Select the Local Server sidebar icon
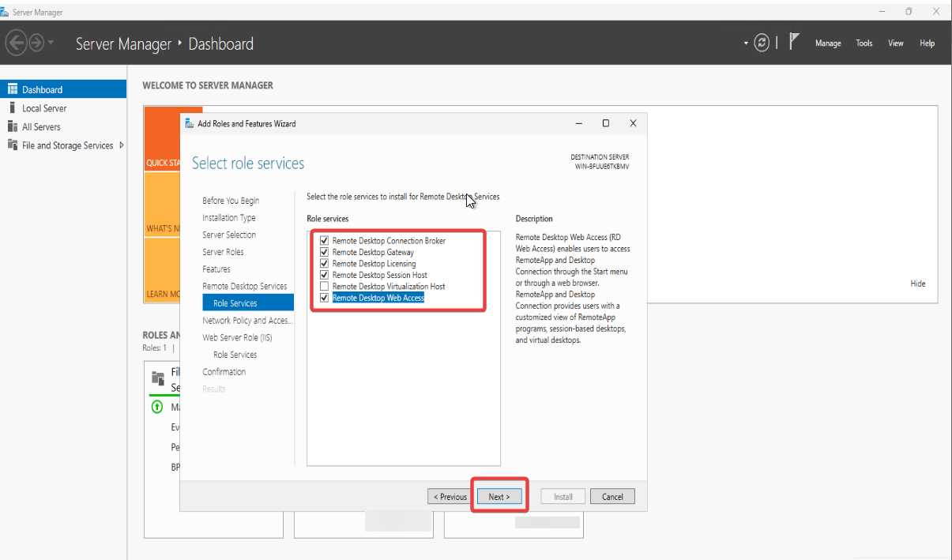Image resolution: width=952 pixels, height=560 pixels. 13,108
